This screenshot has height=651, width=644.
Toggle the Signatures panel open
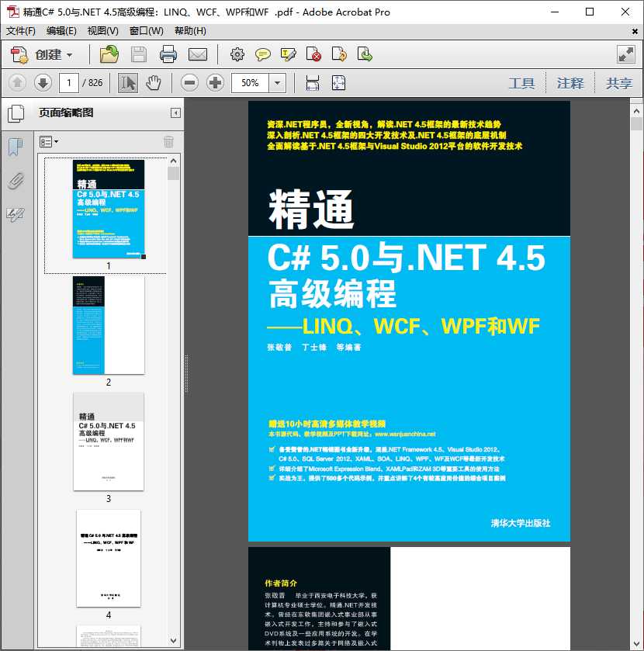tap(15, 213)
